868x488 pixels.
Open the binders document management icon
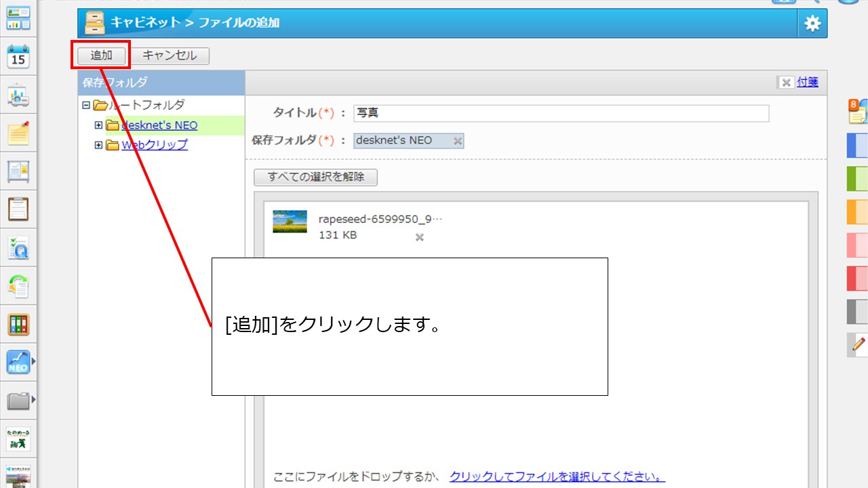pos(18,325)
